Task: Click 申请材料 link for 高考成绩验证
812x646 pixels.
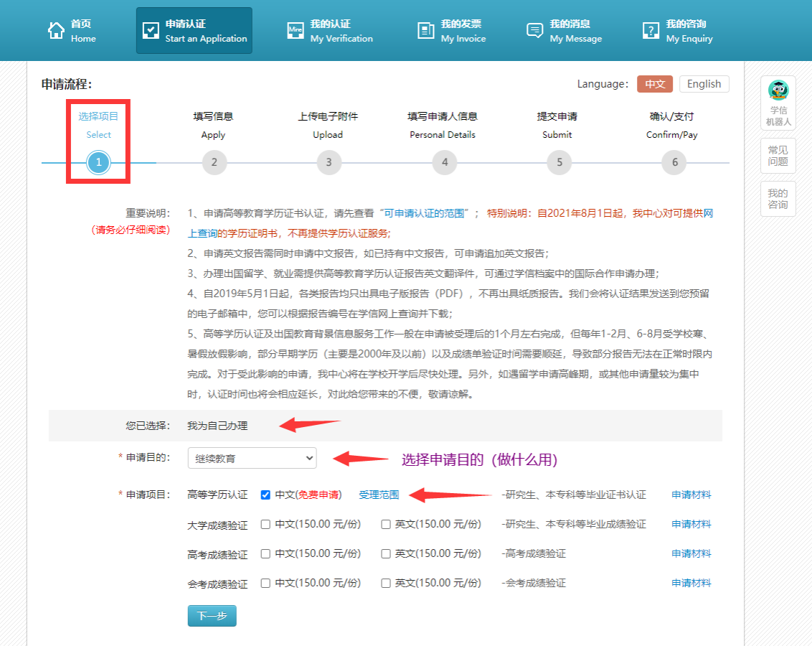Action: [x=691, y=553]
